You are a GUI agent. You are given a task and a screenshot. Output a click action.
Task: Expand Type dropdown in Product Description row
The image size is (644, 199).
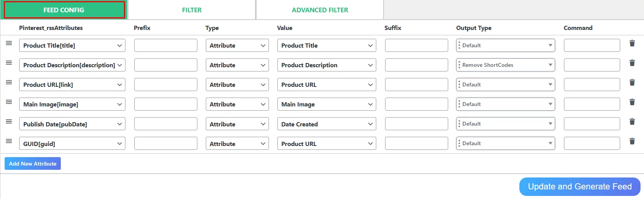pos(237,65)
